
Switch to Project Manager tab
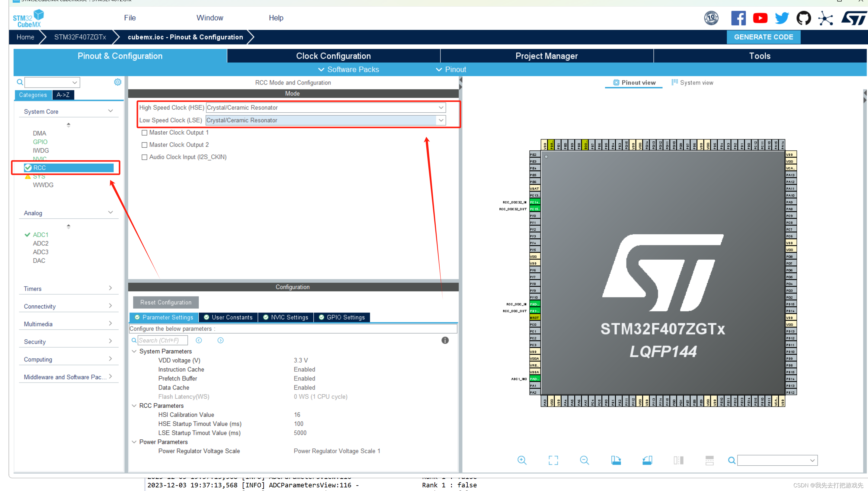pyautogui.click(x=546, y=56)
